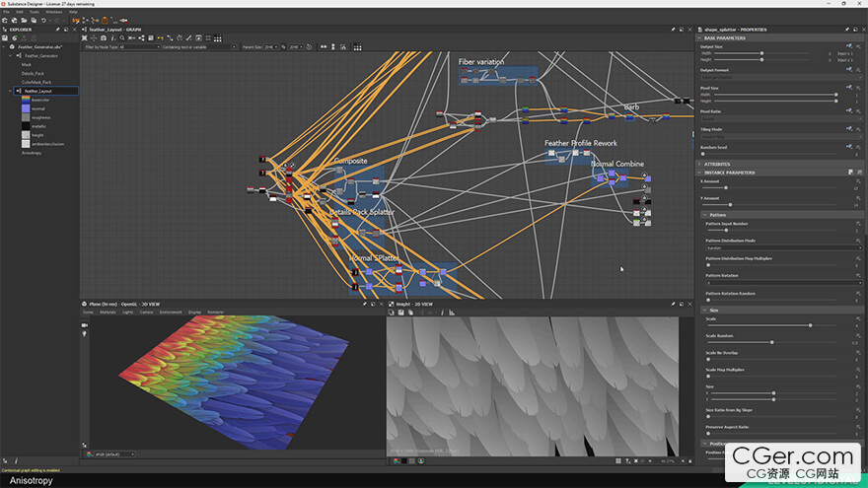Viewport: 868px width, 488px height.
Task: Adjust the X Amount slider
Action: [726, 187]
